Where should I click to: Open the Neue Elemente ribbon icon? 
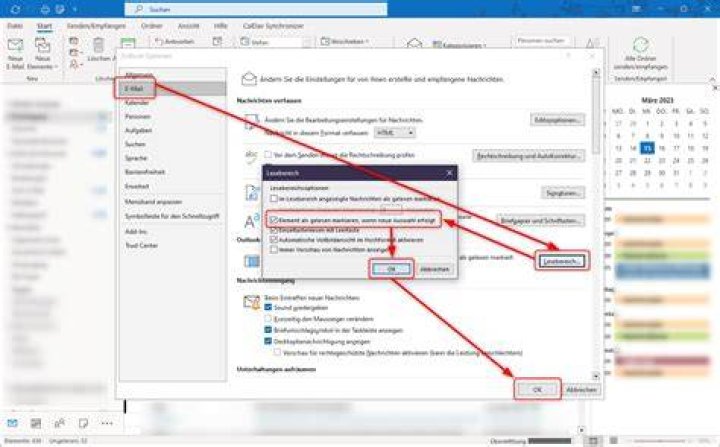coord(42,46)
